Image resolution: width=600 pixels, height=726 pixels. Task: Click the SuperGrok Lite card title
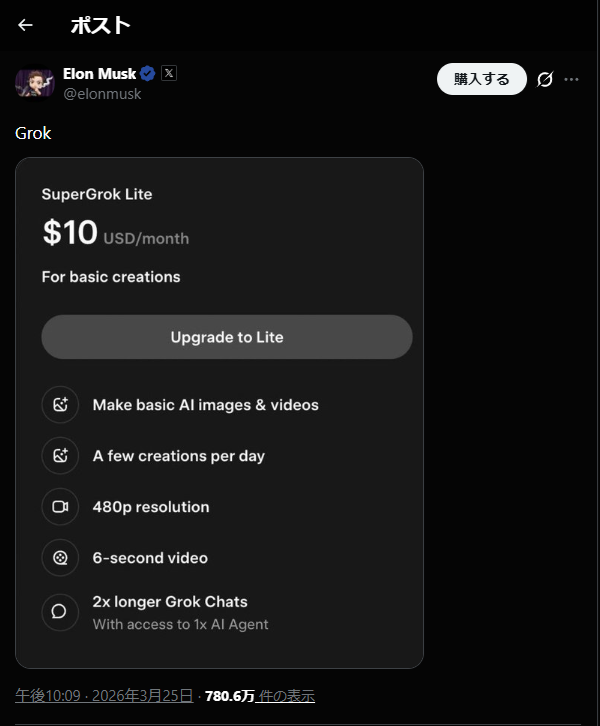[97, 194]
